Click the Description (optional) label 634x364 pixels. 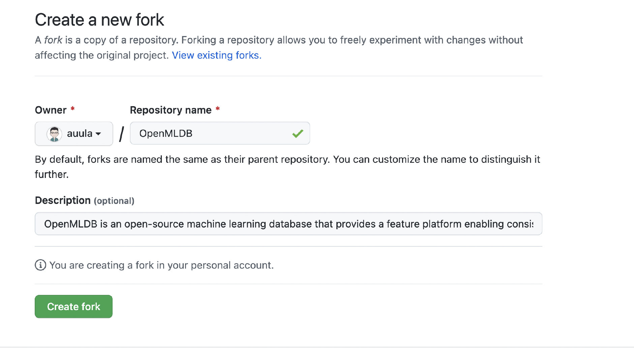click(85, 201)
